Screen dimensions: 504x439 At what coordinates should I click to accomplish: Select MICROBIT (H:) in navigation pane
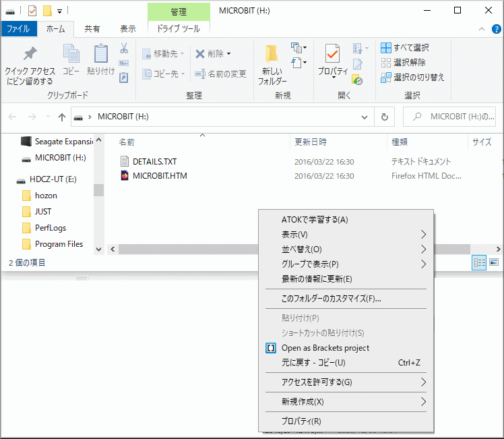(x=60, y=158)
